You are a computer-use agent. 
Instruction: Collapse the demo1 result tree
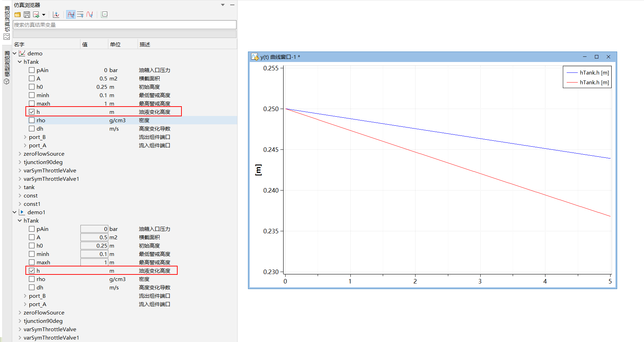[x=14, y=212]
